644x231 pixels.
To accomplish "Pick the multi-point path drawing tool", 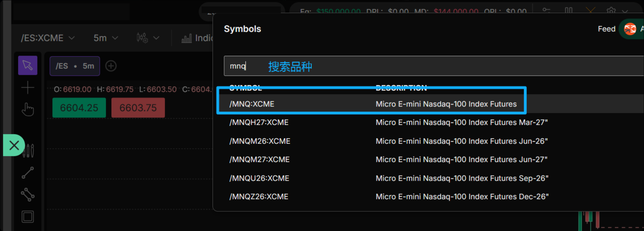I will [27, 195].
